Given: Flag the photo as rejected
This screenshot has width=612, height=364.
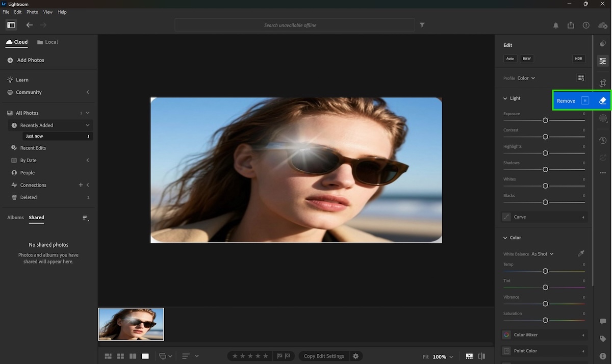Looking at the screenshot, I should coord(287,356).
